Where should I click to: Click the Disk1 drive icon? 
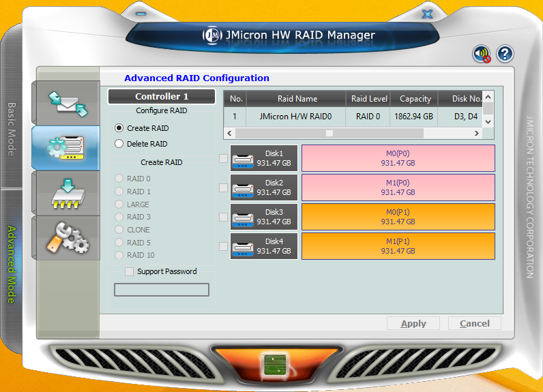243,161
